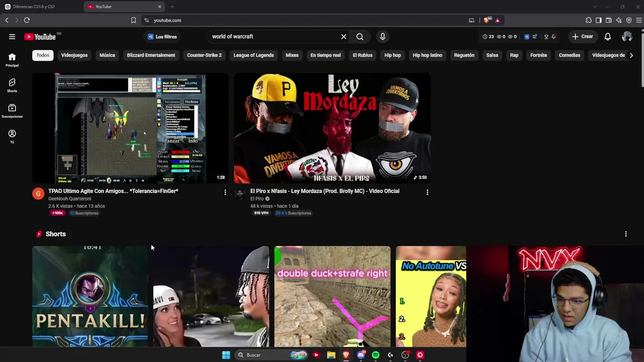Select the Blizzard Entertainment chip
Image resolution: width=644 pixels, height=362 pixels.
tap(151, 55)
